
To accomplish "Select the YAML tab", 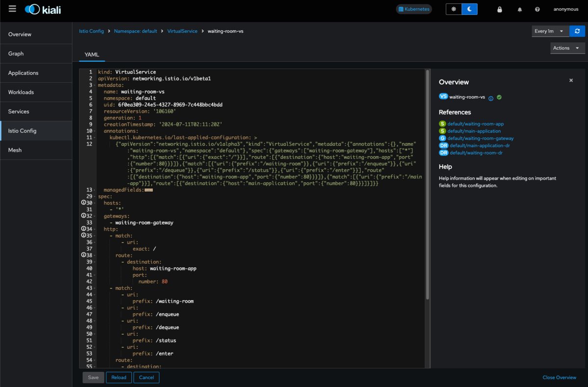I will pos(92,54).
